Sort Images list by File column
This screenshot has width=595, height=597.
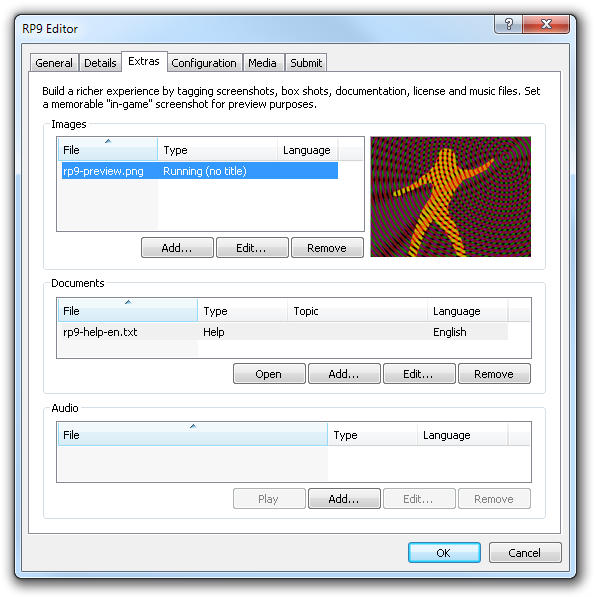coord(108,149)
